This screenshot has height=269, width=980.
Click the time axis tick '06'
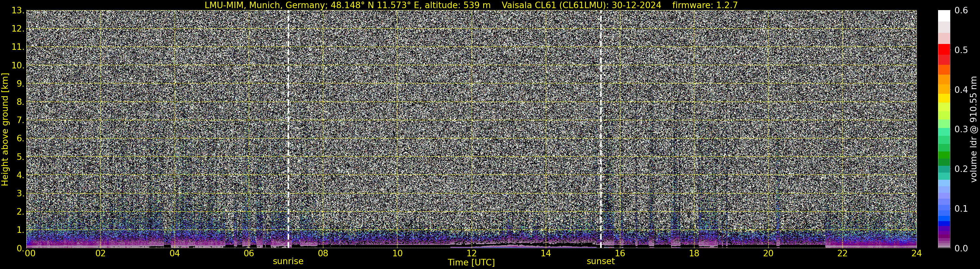coord(249,253)
